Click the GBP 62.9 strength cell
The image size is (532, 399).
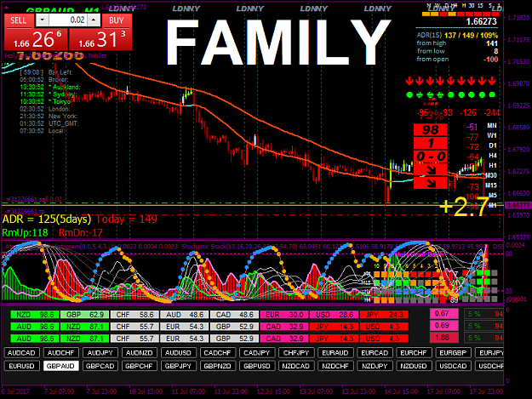tap(85, 315)
